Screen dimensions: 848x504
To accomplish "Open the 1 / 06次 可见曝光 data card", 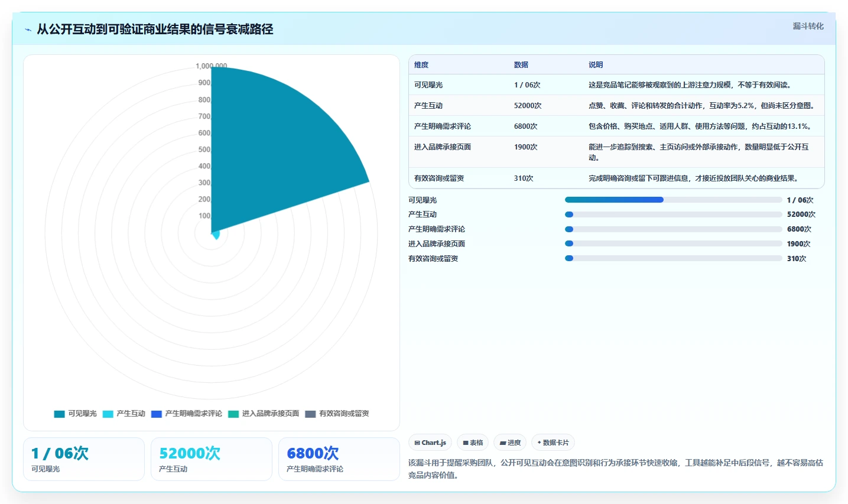I will click(x=84, y=459).
